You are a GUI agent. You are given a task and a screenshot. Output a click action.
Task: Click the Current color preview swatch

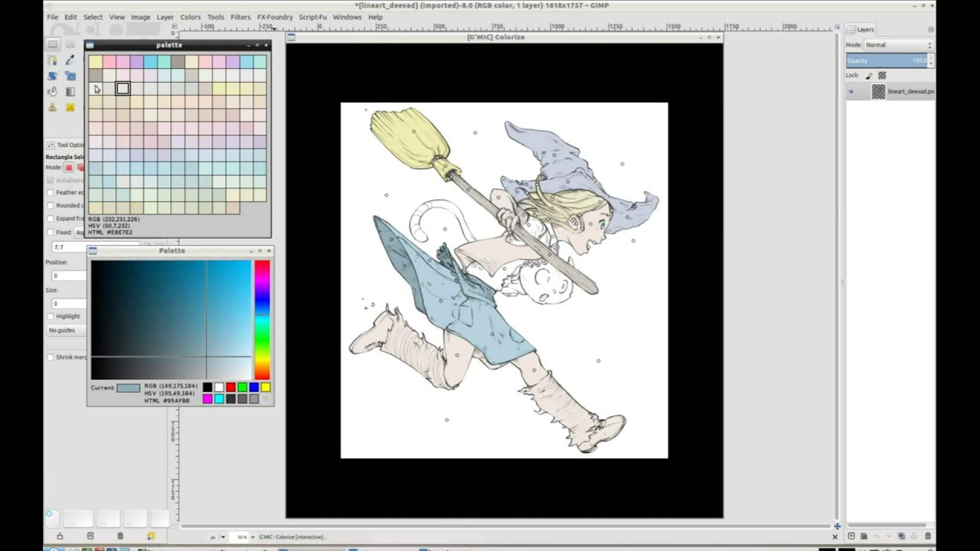coord(129,388)
